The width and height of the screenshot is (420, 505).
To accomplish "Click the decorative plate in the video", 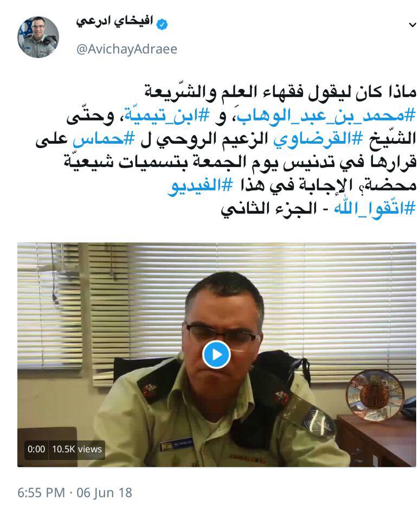I will point(375,396).
